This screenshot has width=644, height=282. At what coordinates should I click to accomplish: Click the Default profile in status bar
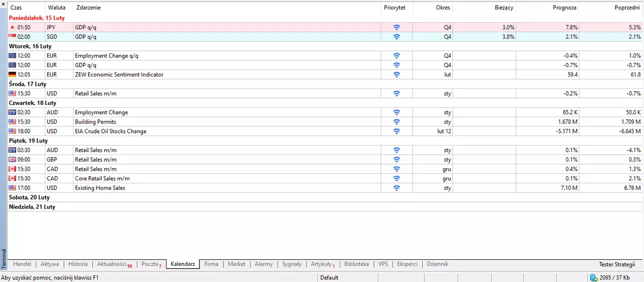(330, 277)
